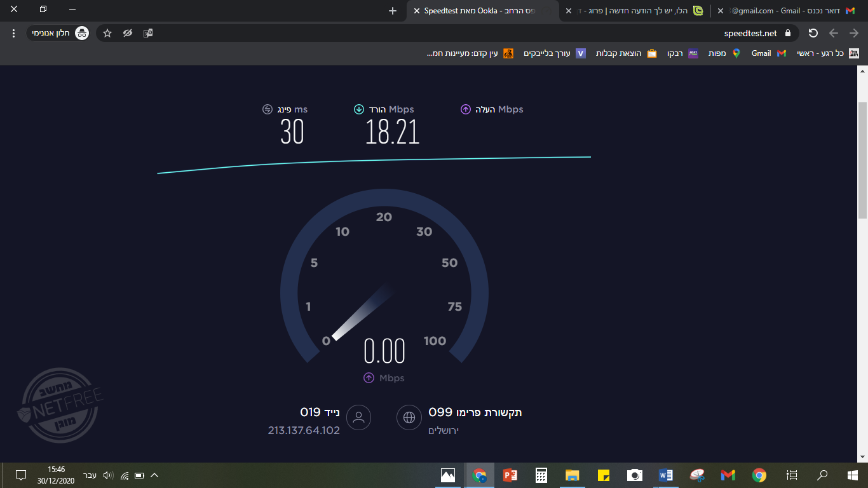Bookmark this page with the star icon
This screenshot has width=868, height=488.
tap(107, 33)
